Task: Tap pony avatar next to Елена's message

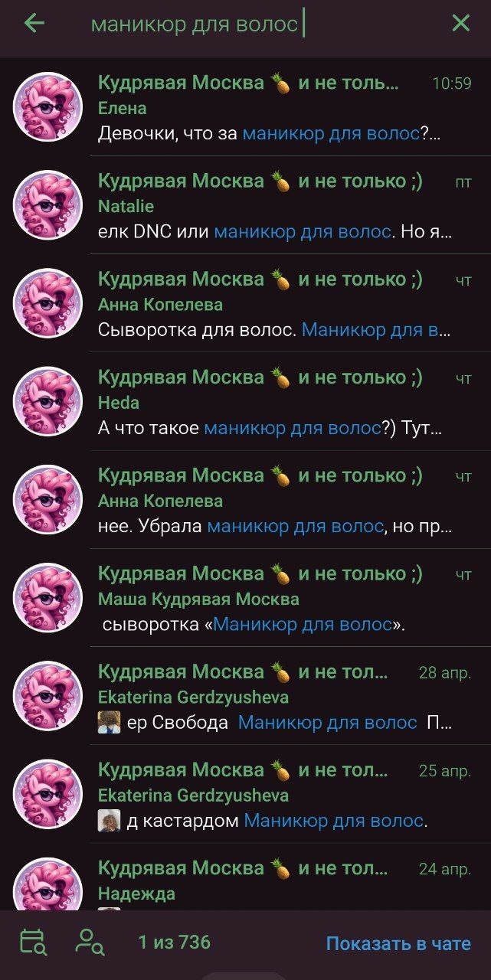Action: tap(47, 107)
